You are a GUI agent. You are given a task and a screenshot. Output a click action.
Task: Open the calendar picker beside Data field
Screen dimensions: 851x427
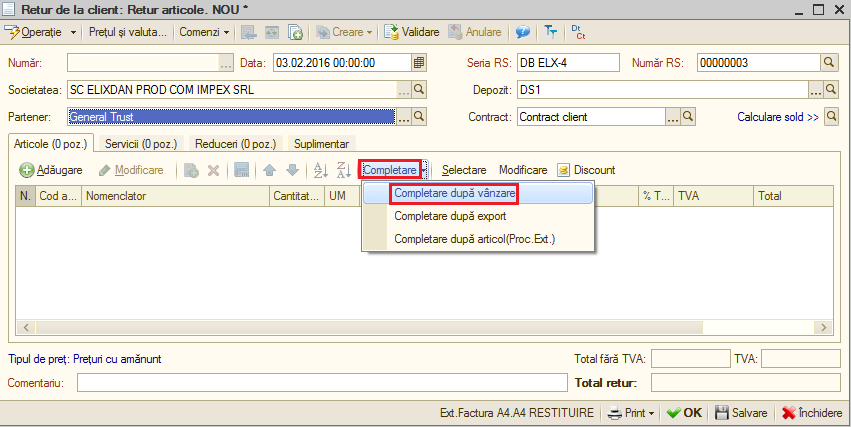coord(418,63)
